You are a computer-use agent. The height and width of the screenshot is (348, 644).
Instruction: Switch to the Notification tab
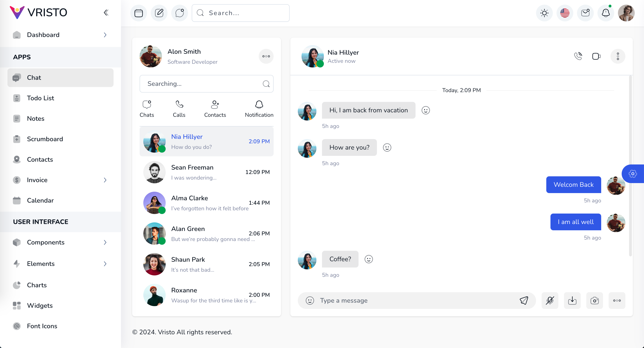point(259,109)
